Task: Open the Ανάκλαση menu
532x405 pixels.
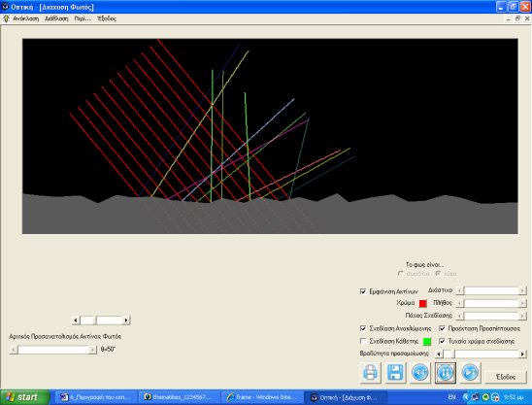Action: 26,18
